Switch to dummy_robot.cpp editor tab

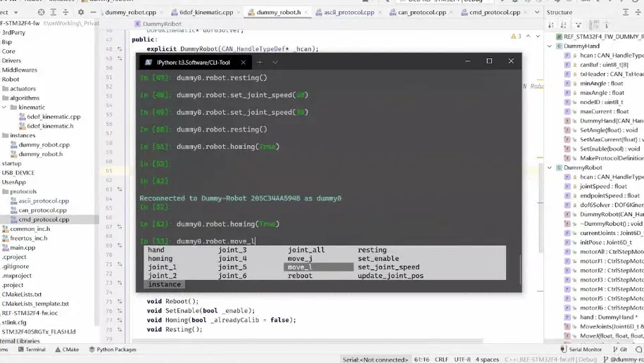pyautogui.click(x=130, y=13)
